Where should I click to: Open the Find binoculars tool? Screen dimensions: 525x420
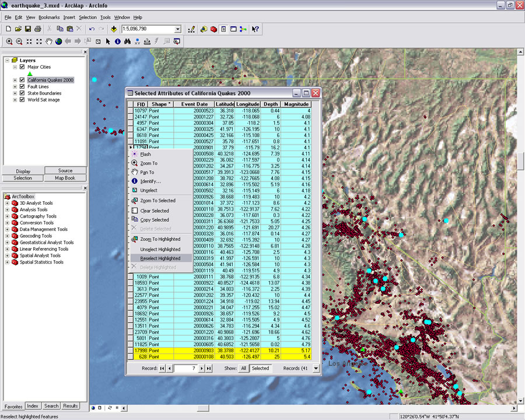[x=127, y=41]
